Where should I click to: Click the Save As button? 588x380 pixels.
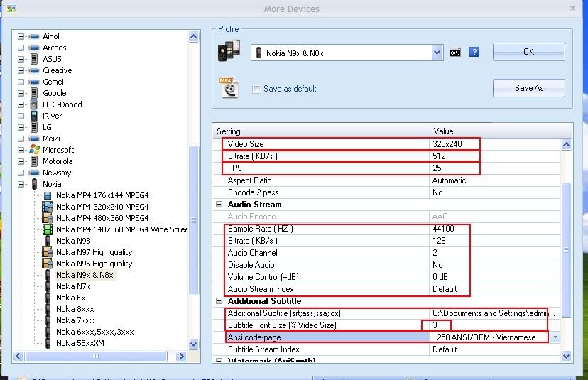[529, 88]
